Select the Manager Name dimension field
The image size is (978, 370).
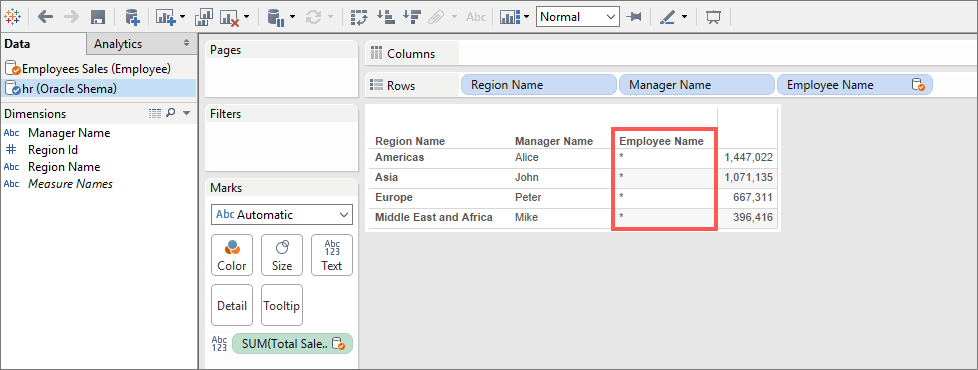pos(69,133)
